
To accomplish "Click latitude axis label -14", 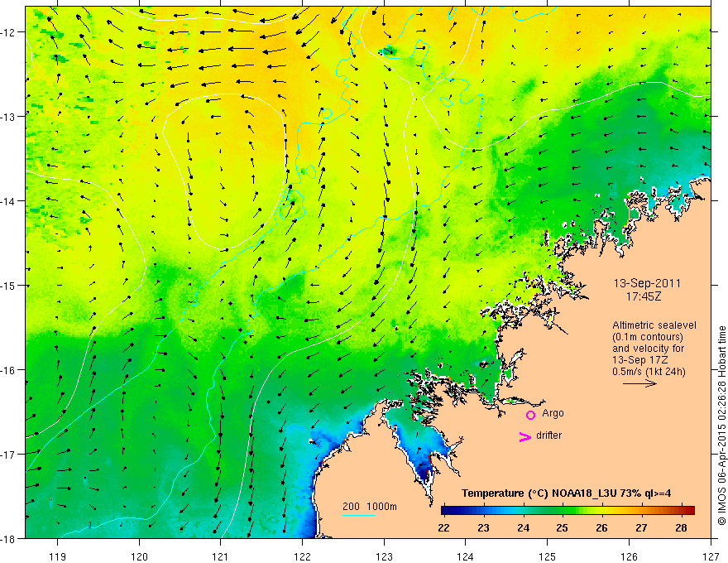I will coord(9,201).
